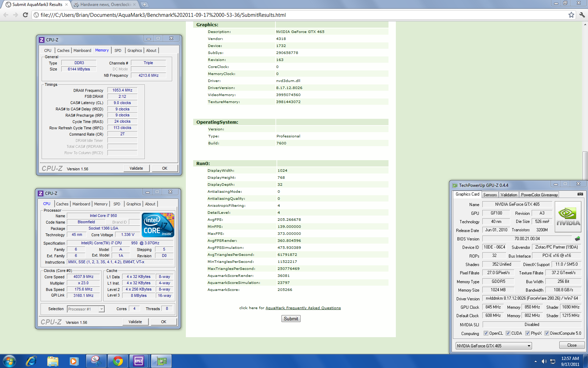Click NB Frequency 4213.6 MHz value
The width and height of the screenshot is (588, 368).
[x=148, y=75]
